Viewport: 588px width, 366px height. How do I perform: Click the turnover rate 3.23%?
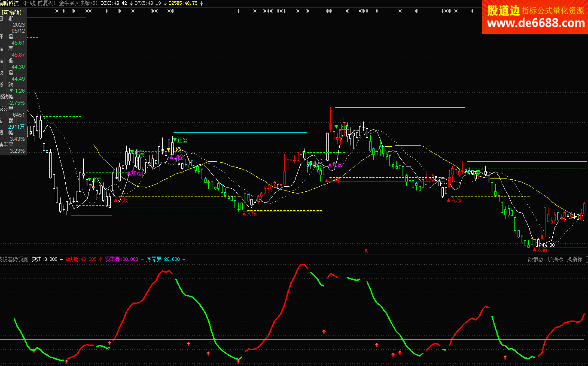click(x=18, y=151)
